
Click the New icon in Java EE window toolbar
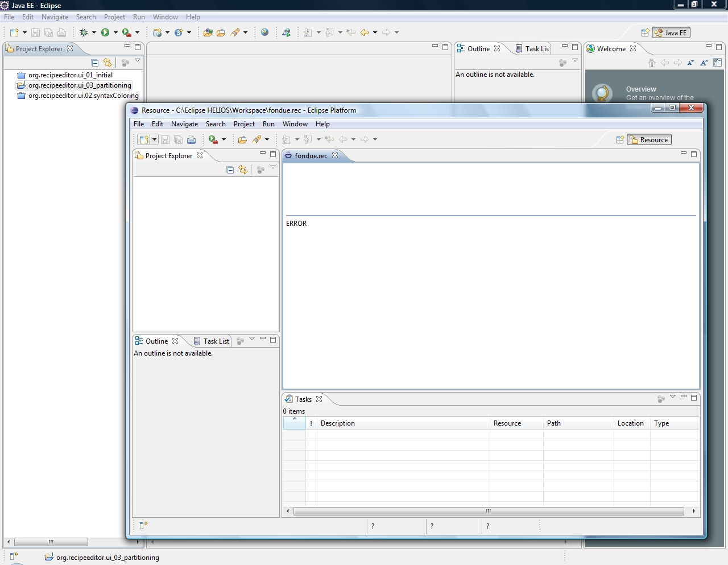(x=14, y=32)
